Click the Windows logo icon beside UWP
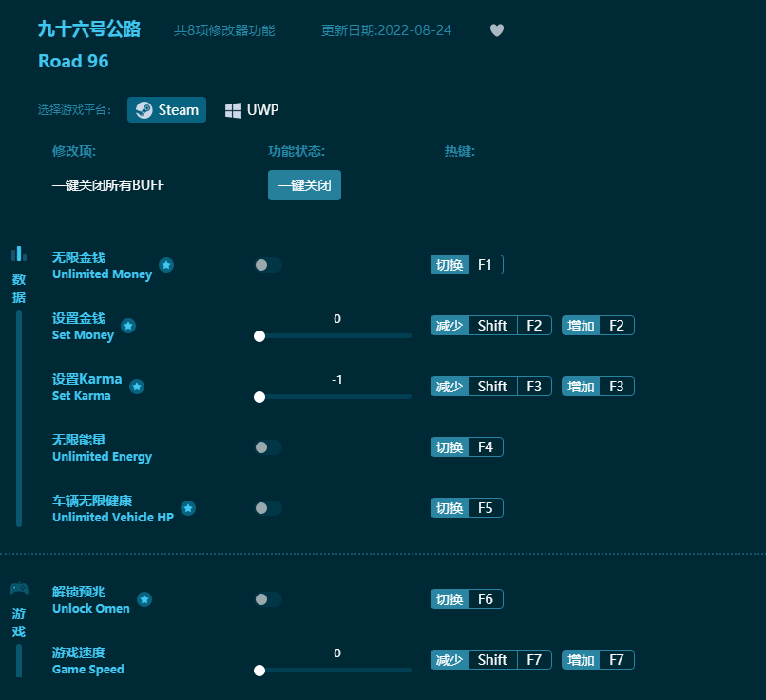 pos(233,110)
